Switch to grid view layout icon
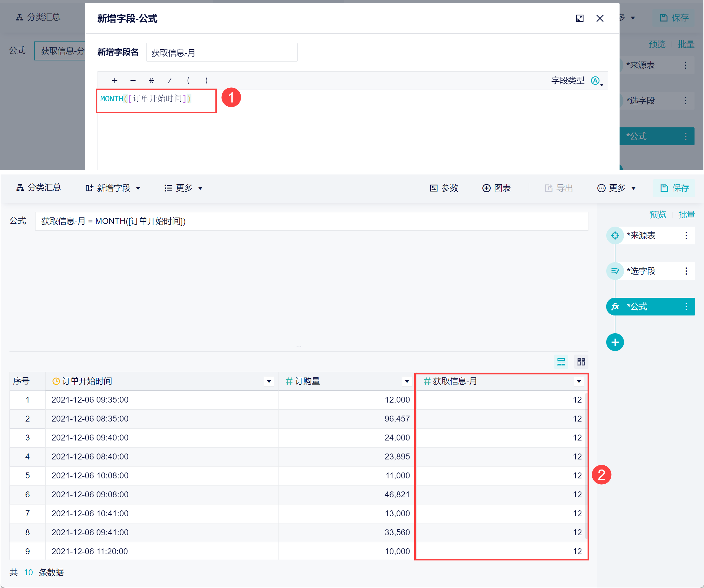Screen dimensions: 704x588 [x=581, y=361]
